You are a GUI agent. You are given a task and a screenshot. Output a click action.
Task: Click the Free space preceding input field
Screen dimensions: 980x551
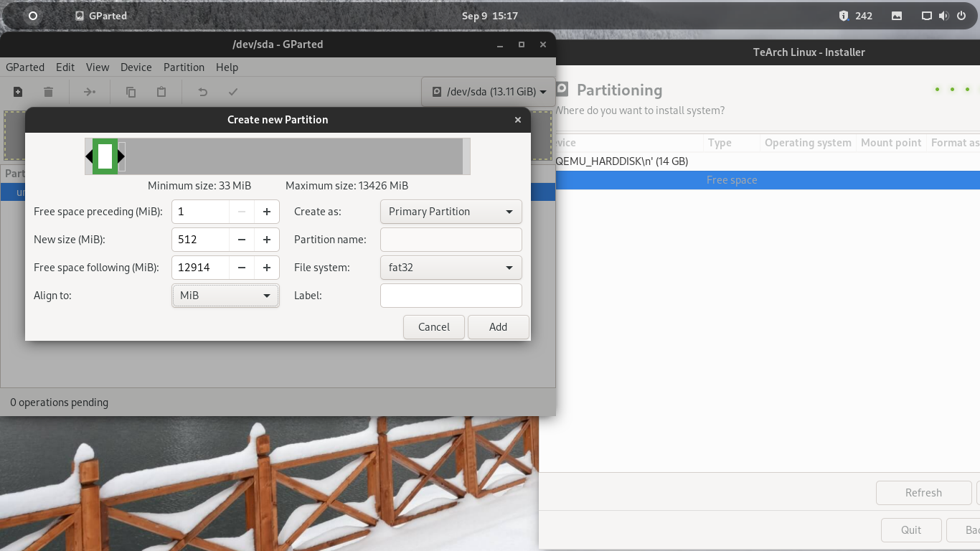(200, 212)
